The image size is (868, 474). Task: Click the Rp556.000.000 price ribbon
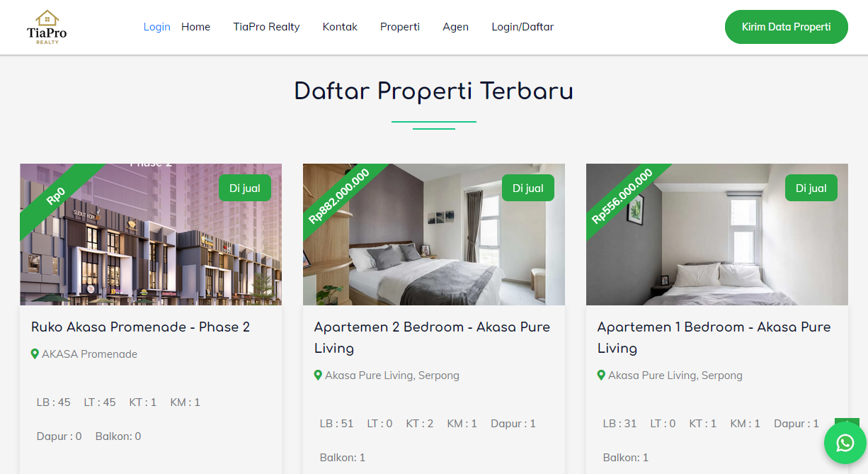tap(622, 196)
